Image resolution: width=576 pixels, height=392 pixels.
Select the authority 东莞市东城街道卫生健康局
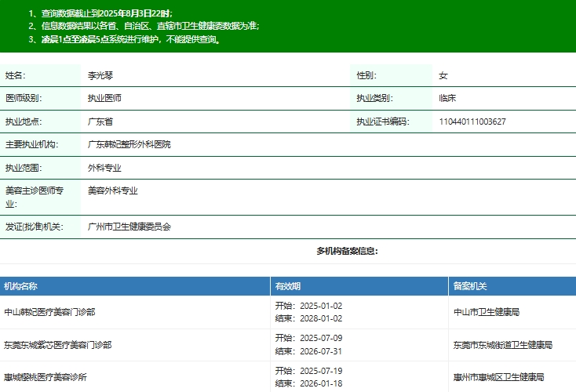[503, 345]
